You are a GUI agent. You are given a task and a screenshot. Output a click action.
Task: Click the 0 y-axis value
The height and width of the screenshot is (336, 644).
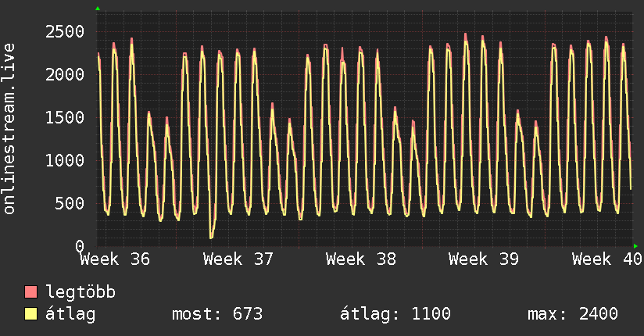click(x=80, y=246)
